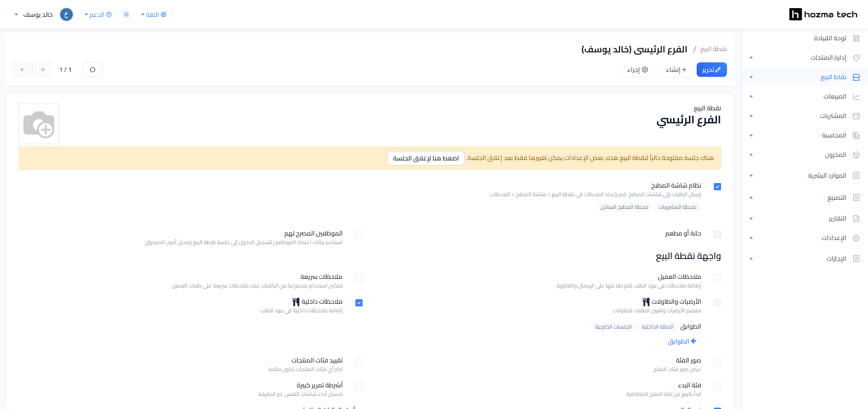Image resolution: width=868 pixels, height=409 pixels.
Task: Open لوحة القيادة dashboard icon in sidebar
Action: pyautogui.click(x=856, y=38)
